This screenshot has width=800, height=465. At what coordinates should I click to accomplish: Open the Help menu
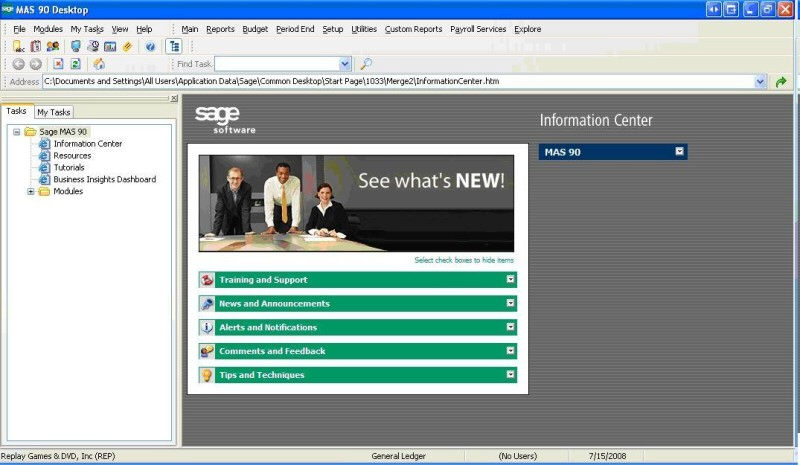[x=144, y=29]
